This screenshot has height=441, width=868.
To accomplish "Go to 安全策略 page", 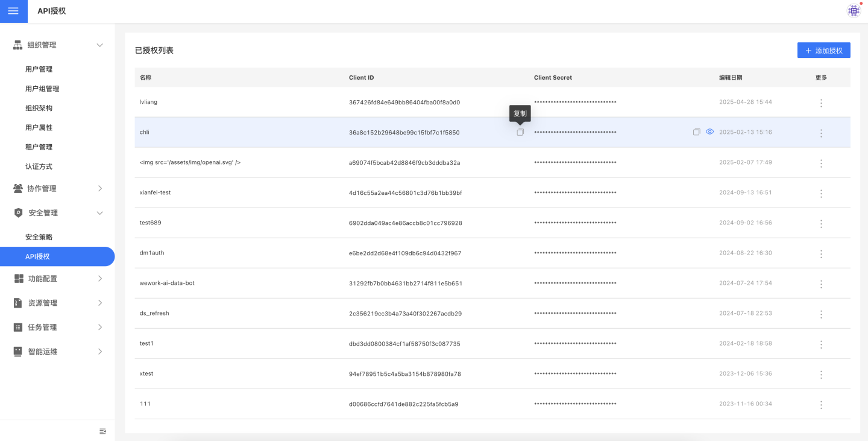I will click(x=39, y=237).
